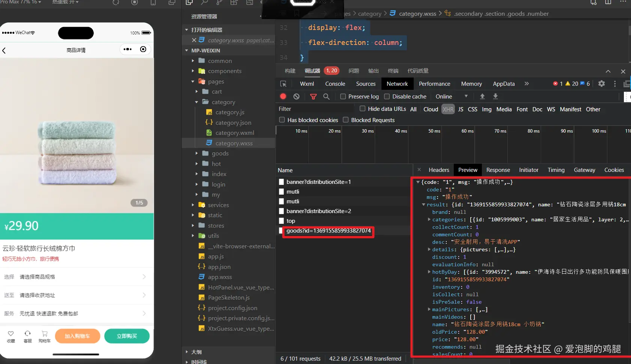Toggle the JS filter
631x364 pixels.
tap(461, 109)
